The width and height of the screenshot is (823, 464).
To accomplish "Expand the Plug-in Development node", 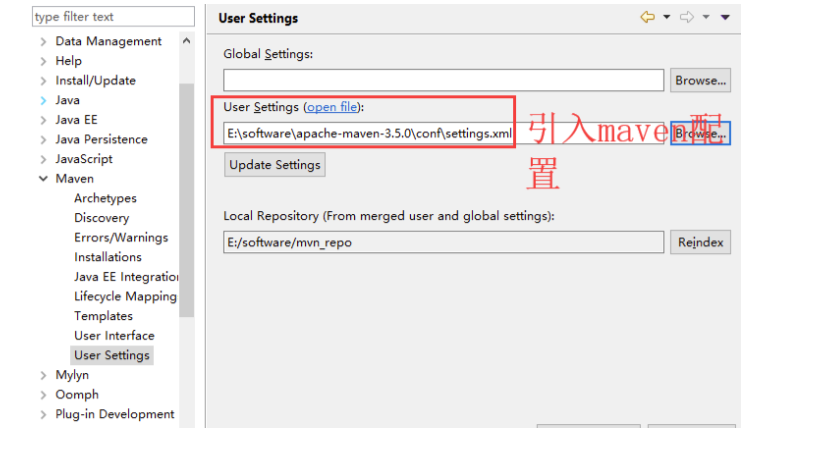I will coord(43,415).
